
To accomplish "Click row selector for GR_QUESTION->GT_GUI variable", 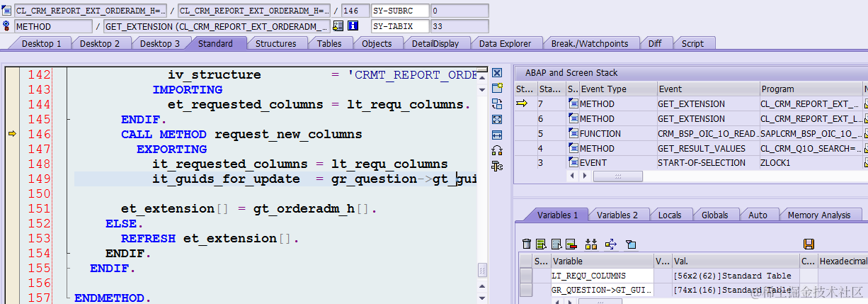I will 526,290.
